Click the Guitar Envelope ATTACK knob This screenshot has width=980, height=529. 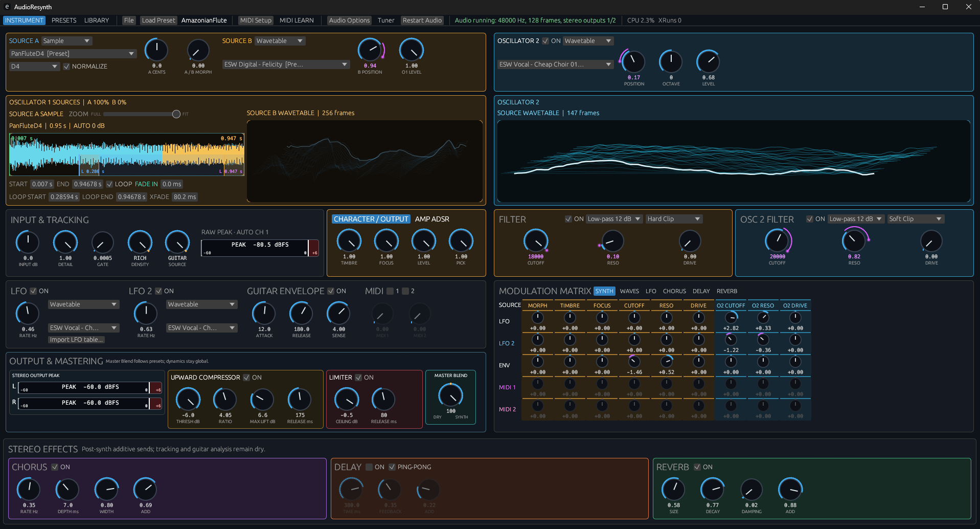[264, 314]
